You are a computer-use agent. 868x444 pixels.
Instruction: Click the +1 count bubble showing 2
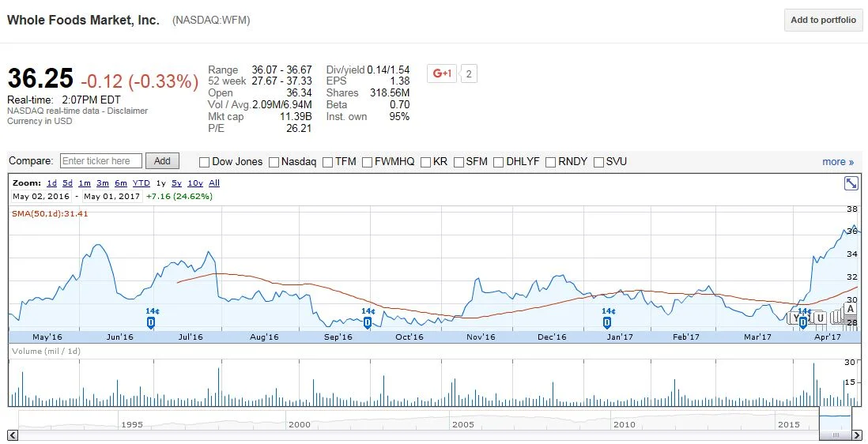(x=468, y=73)
